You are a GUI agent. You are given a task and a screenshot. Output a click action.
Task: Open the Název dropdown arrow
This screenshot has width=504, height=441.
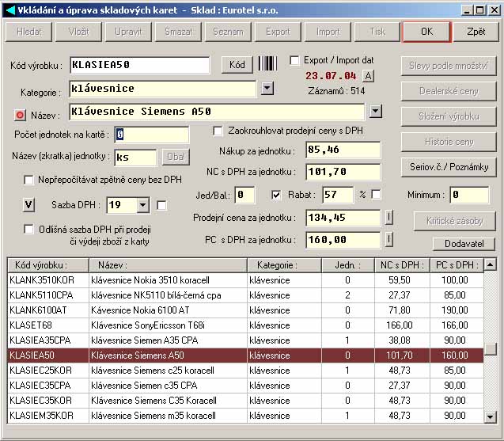376,112
